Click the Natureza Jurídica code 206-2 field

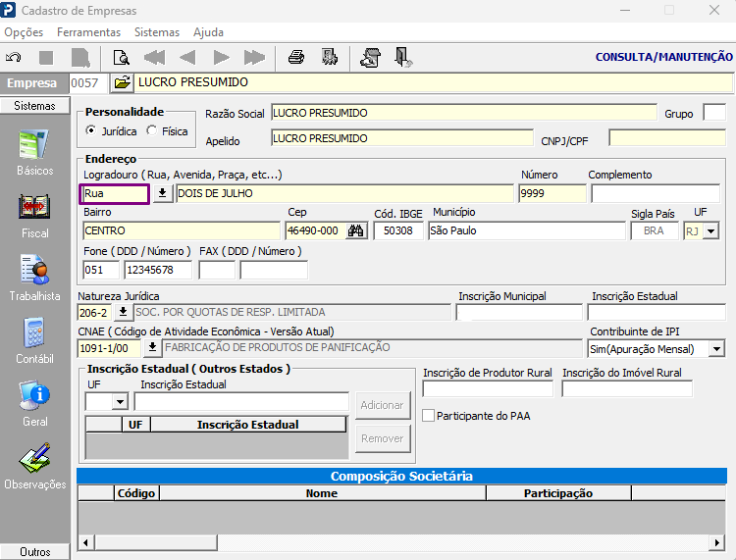click(95, 312)
